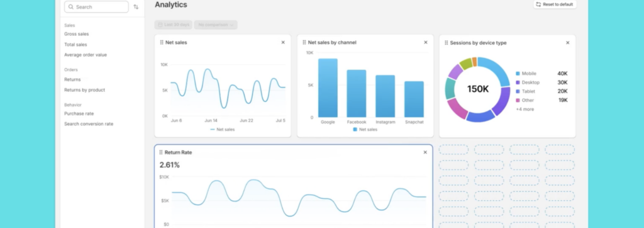
Task: Close the Sessions by device type card
Action: click(568, 43)
